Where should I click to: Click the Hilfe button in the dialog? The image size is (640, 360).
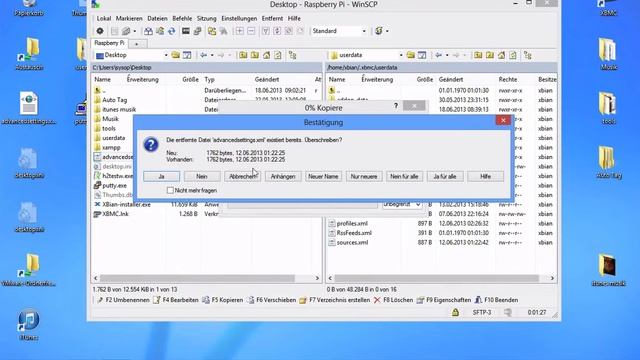pos(485,176)
